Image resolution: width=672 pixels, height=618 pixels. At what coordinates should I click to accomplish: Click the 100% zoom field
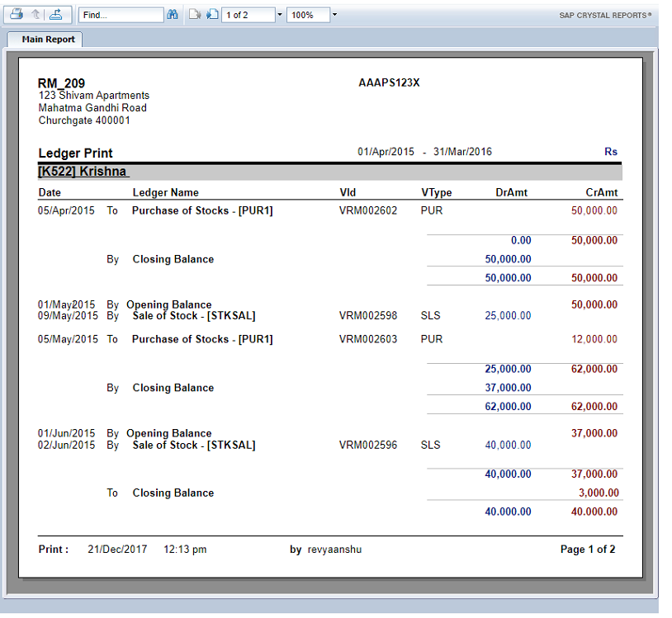click(x=308, y=15)
